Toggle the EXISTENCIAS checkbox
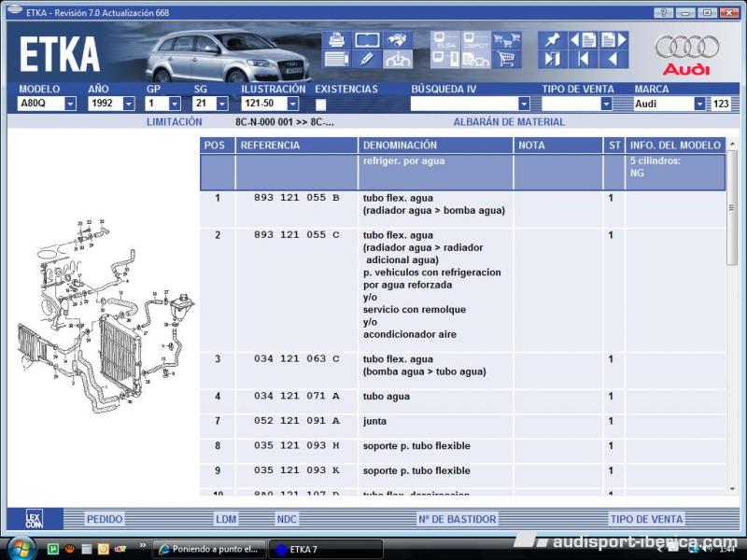Screen dimensions: 747x560 click(x=320, y=105)
